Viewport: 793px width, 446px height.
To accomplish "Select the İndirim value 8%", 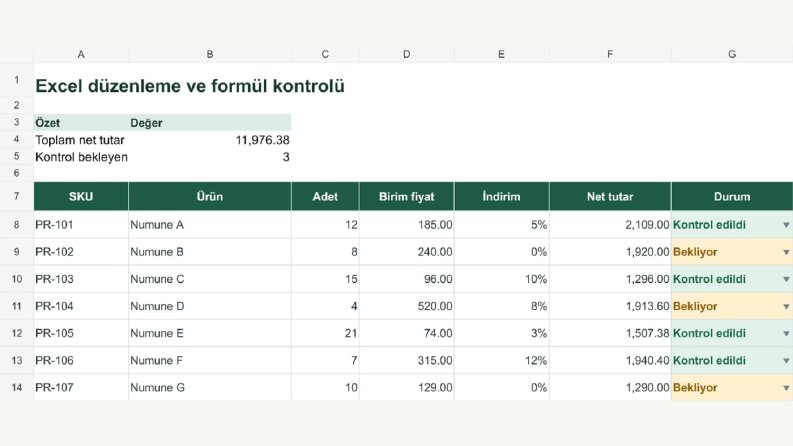I will click(502, 306).
